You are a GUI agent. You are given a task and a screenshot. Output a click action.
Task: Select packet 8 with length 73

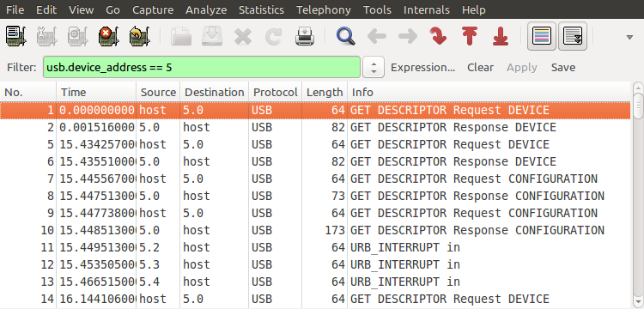(315, 196)
